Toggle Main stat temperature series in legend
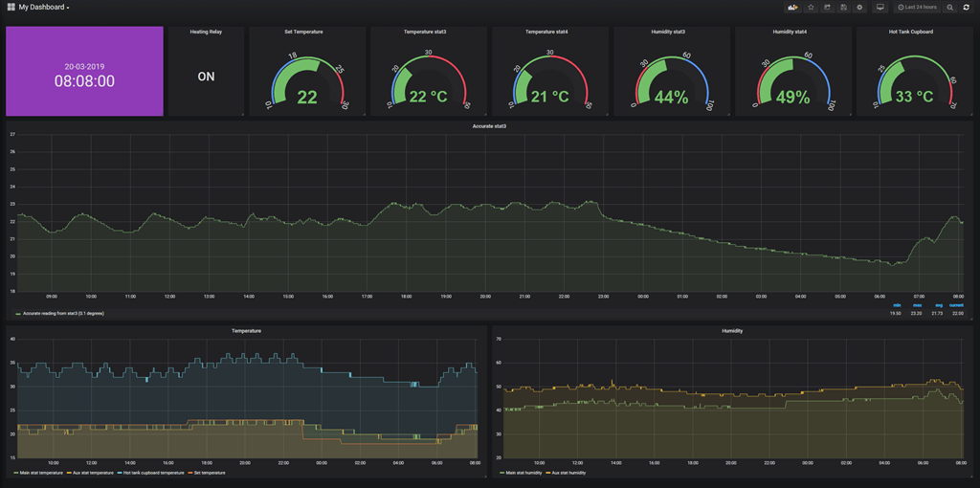This screenshot has width=980, height=488. point(41,473)
